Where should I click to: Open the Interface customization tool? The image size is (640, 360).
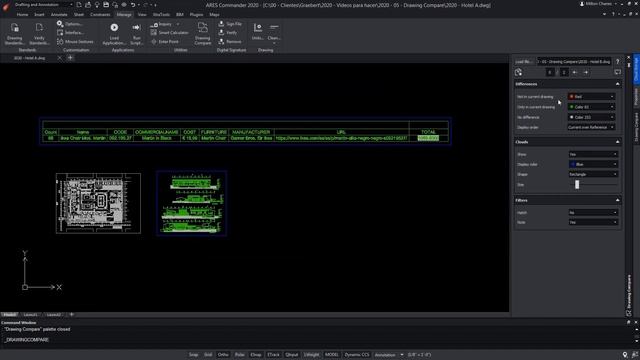click(71, 33)
